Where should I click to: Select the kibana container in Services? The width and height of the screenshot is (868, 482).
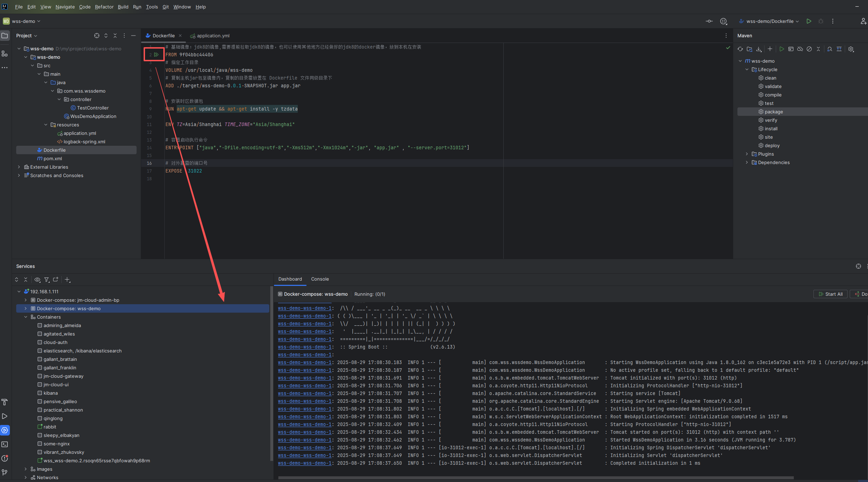point(51,393)
